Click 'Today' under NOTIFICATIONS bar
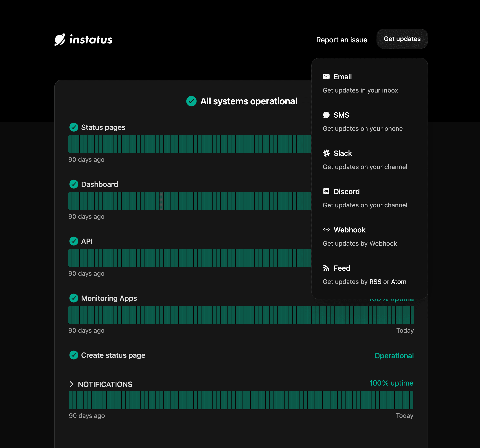480x448 pixels. [x=404, y=416]
